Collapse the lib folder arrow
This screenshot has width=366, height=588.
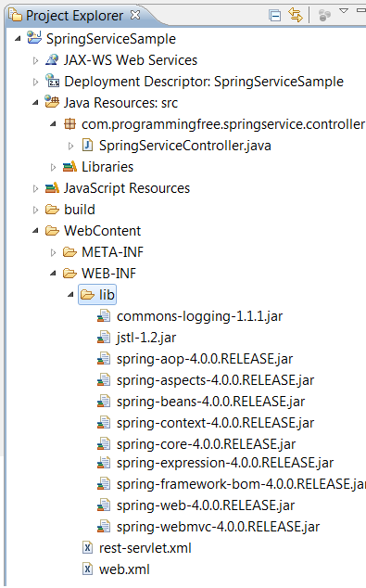(70, 295)
